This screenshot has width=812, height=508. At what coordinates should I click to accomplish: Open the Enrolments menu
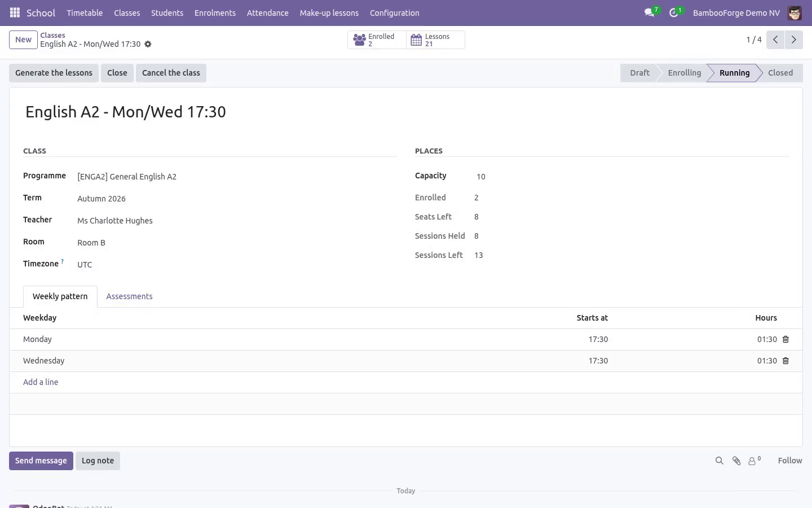(x=215, y=12)
